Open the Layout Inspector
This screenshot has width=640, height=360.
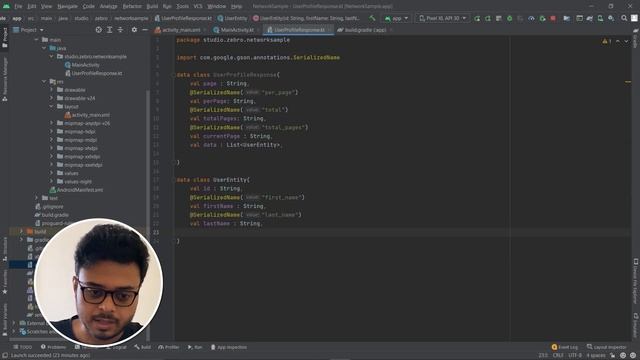tap(607, 347)
